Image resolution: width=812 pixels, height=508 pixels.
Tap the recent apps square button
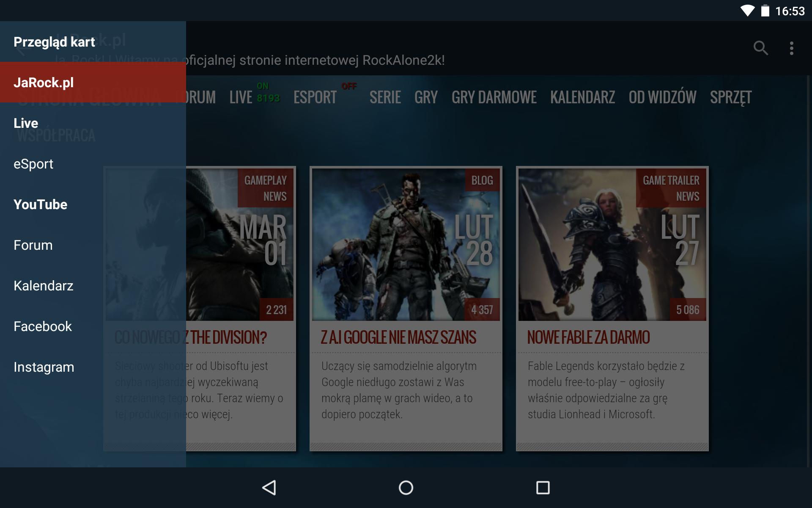tap(543, 488)
